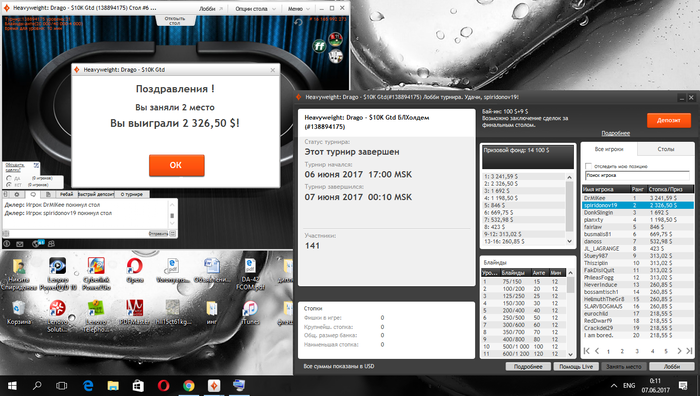
Task: Open the Opera desktop shortcut
Action: pyautogui.click(x=135, y=270)
